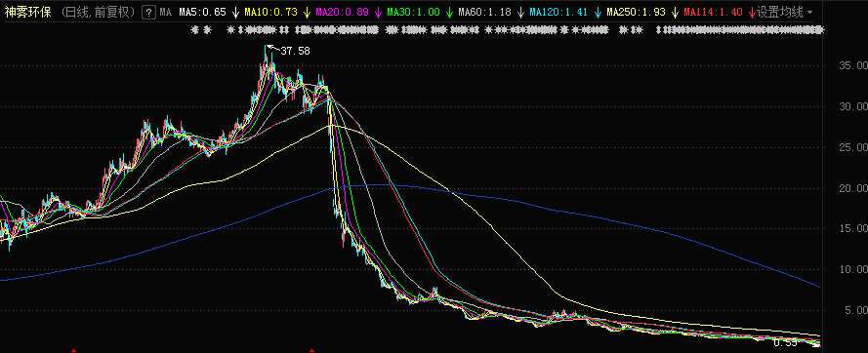Viewport: 868px width, 353px height.
Task: Click the 10.00 price axis label
Action: click(853, 269)
